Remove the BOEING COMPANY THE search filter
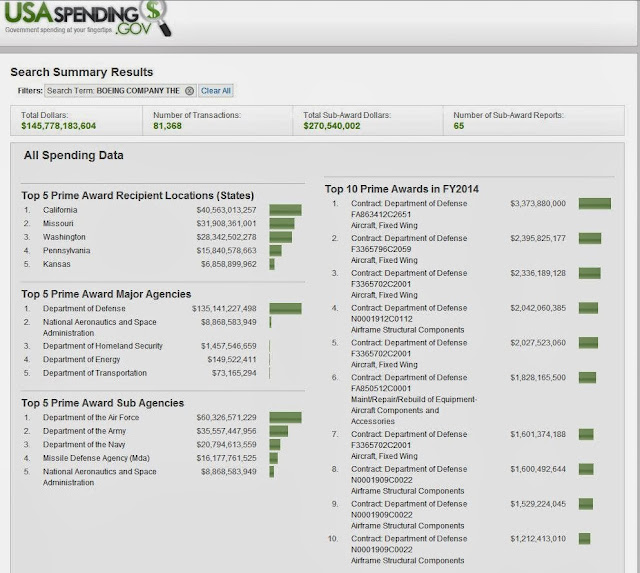Viewport: 640px width, 573px height. pyautogui.click(x=189, y=91)
